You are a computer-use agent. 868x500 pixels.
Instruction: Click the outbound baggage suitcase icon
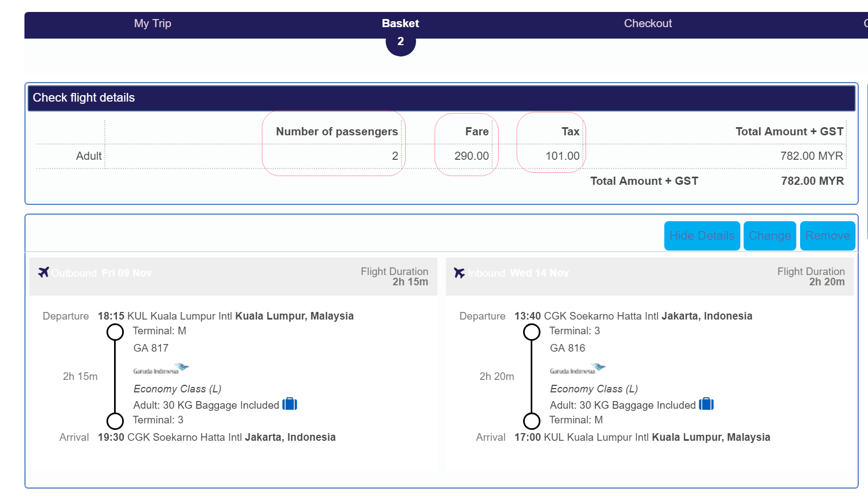[x=290, y=404]
